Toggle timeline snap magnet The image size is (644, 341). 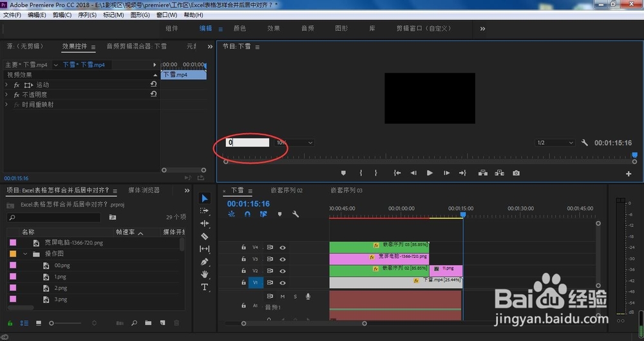pyautogui.click(x=247, y=214)
